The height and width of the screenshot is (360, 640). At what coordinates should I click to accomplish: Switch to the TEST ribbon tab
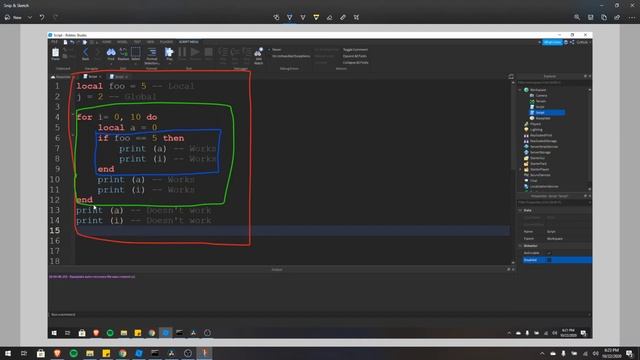pos(137,42)
